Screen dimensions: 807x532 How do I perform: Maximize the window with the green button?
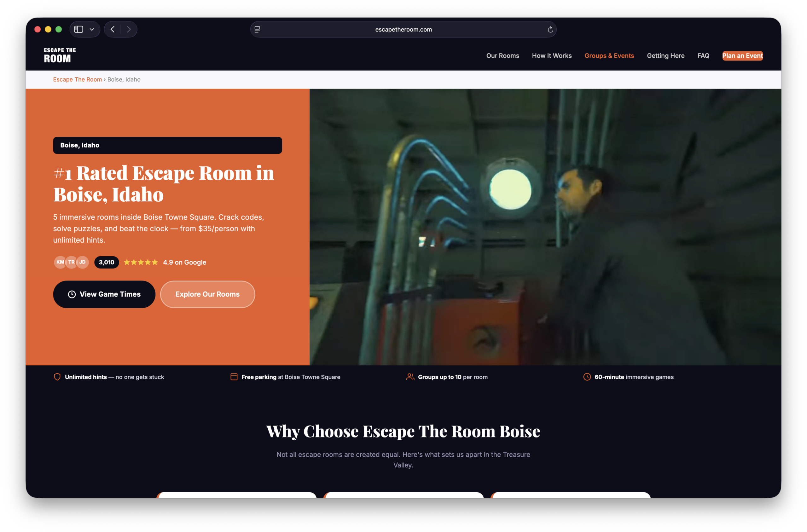pos(59,30)
